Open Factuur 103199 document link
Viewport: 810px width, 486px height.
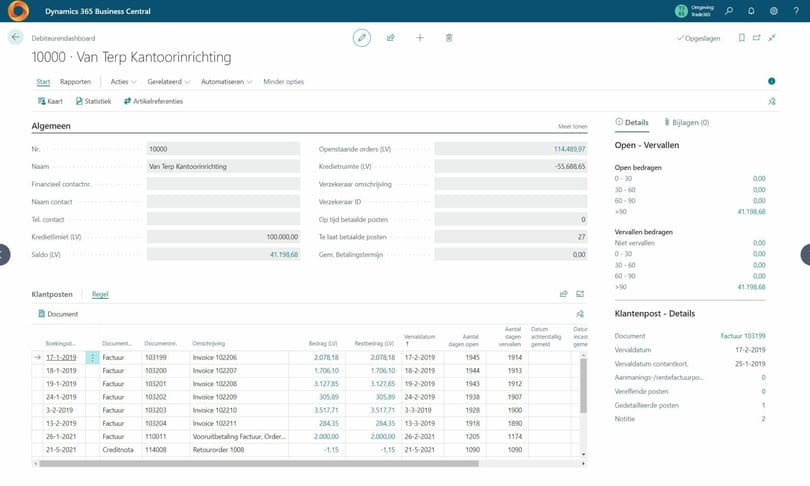click(743, 336)
